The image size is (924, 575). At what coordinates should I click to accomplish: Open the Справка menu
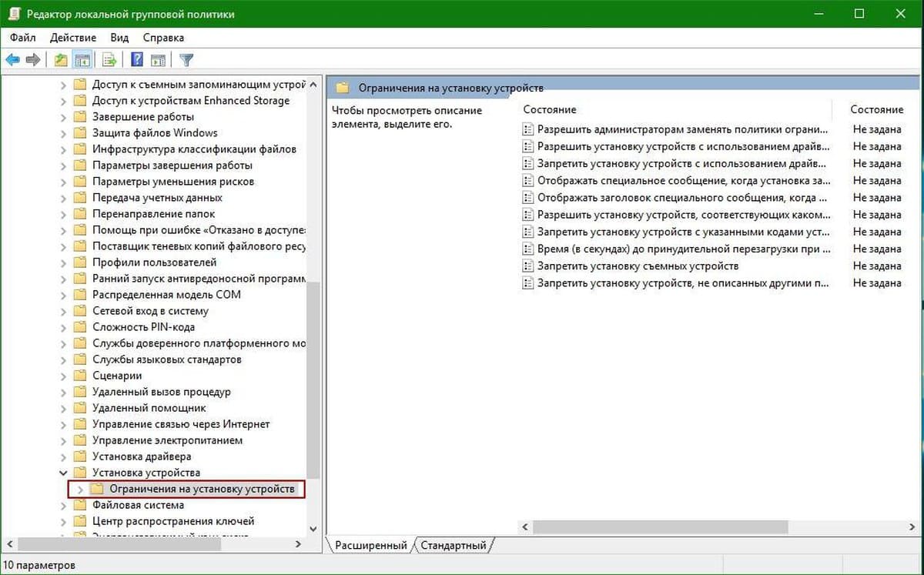(163, 37)
